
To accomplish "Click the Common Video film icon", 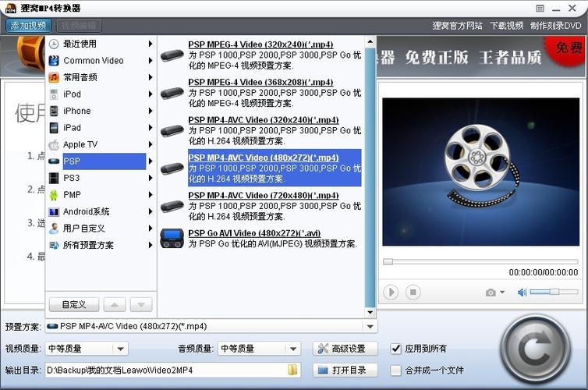I will point(54,61).
